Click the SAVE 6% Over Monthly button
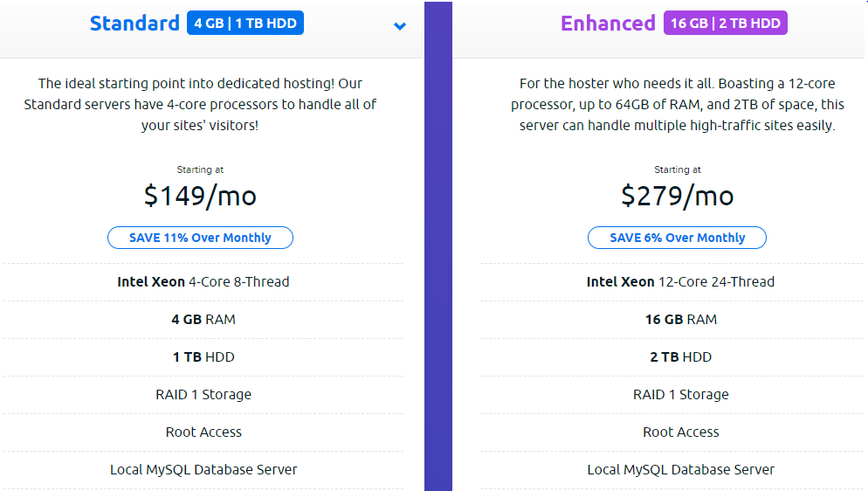The height and width of the screenshot is (491, 868). tap(677, 238)
